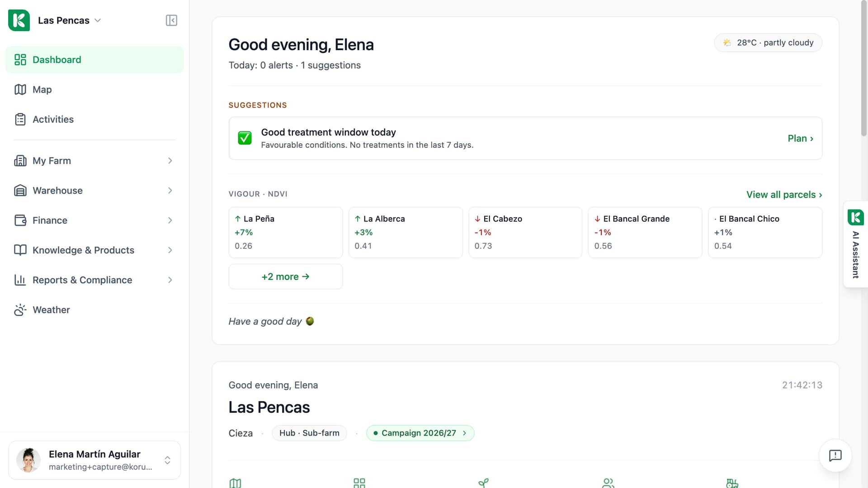The height and width of the screenshot is (488, 868).
Task: Collapse the sidebar panel icon
Action: point(171,20)
